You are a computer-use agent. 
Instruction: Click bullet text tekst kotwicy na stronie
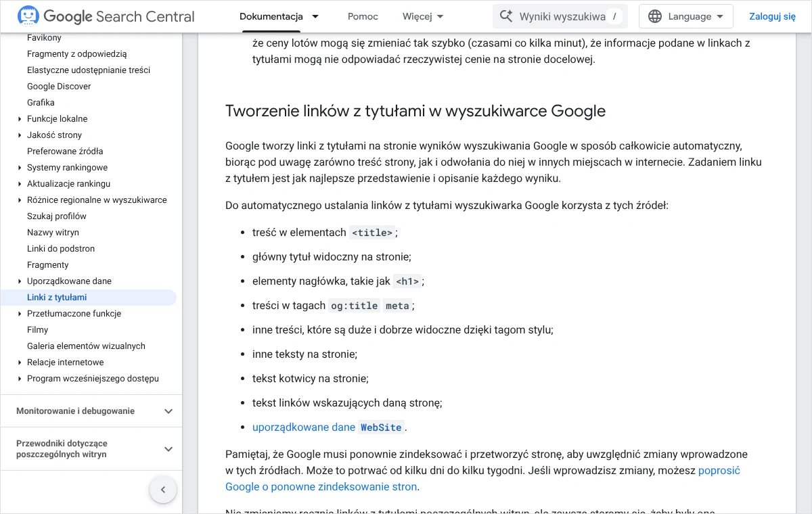click(311, 379)
